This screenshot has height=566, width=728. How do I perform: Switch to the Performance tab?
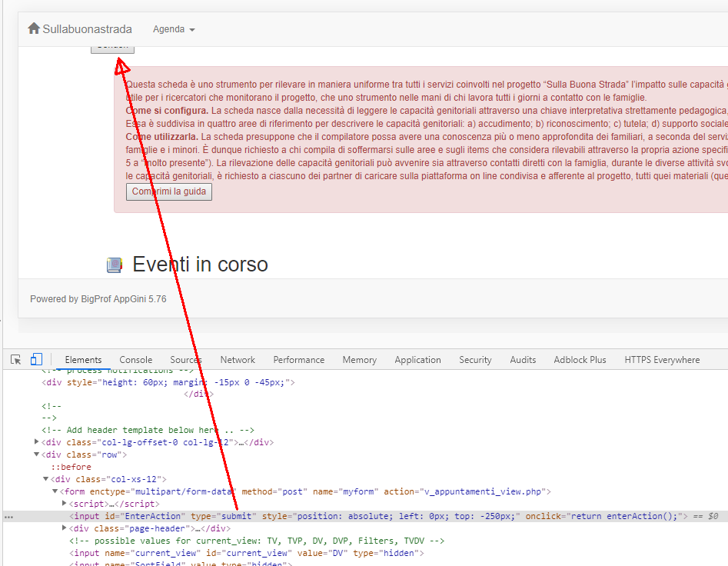[299, 360]
